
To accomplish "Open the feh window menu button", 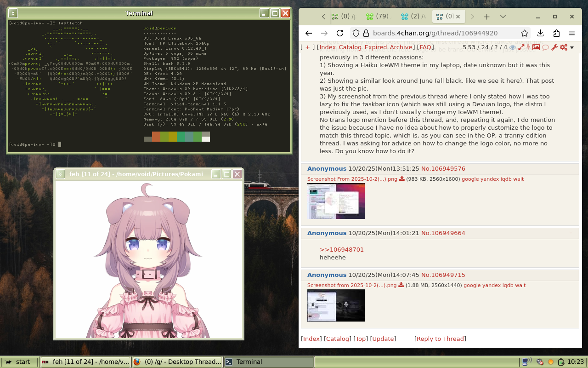I will coord(60,174).
